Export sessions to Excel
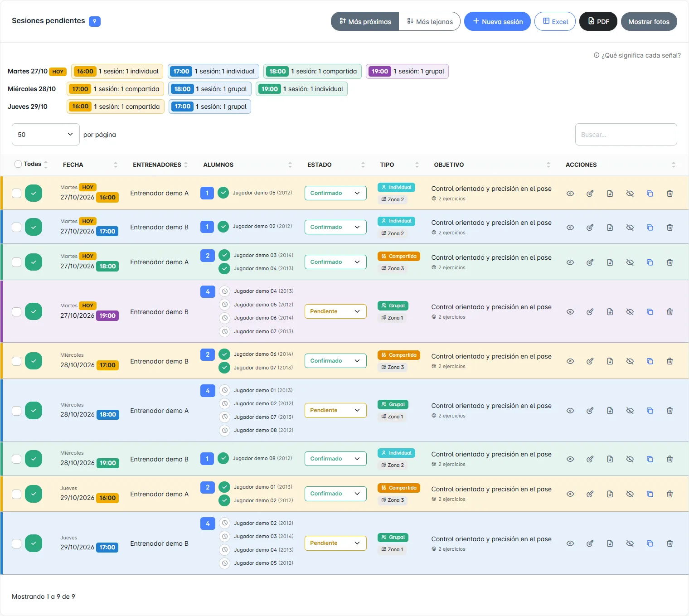The height and width of the screenshot is (616, 689). click(555, 21)
